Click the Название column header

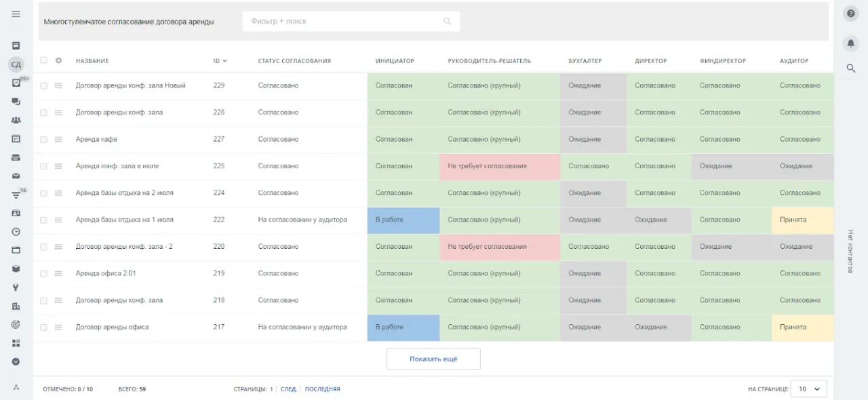click(92, 61)
